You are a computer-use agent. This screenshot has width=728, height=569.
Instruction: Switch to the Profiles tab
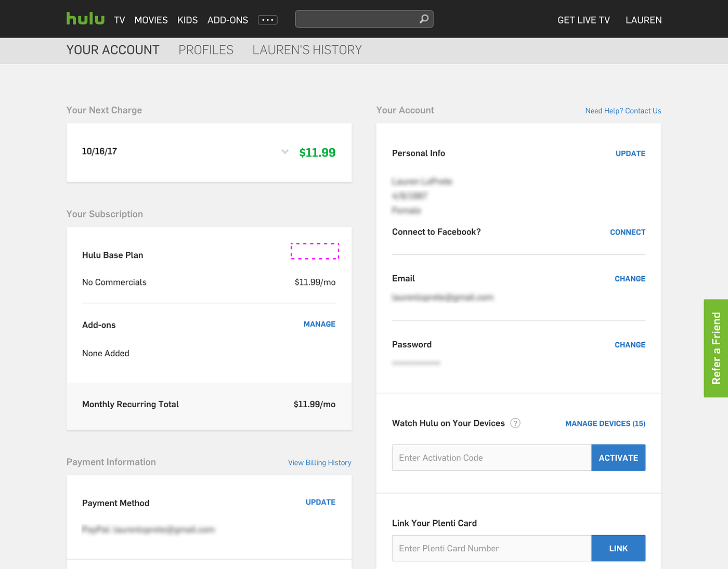(206, 50)
